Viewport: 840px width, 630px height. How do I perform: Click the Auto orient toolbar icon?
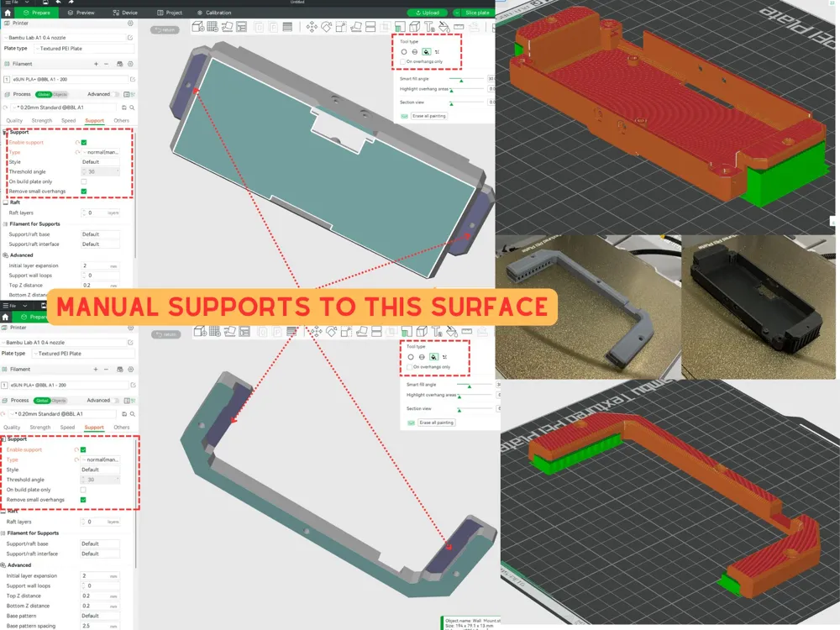229,28
